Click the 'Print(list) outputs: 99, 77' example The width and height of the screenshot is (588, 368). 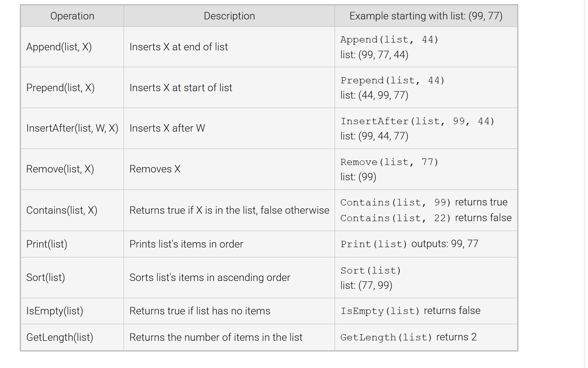(x=409, y=244)
